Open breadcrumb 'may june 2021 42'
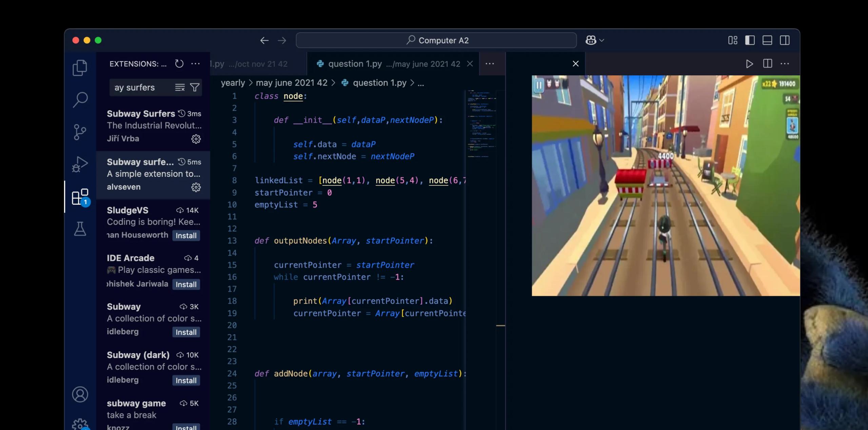Viewport: 868px width, 430px height. 292,82
